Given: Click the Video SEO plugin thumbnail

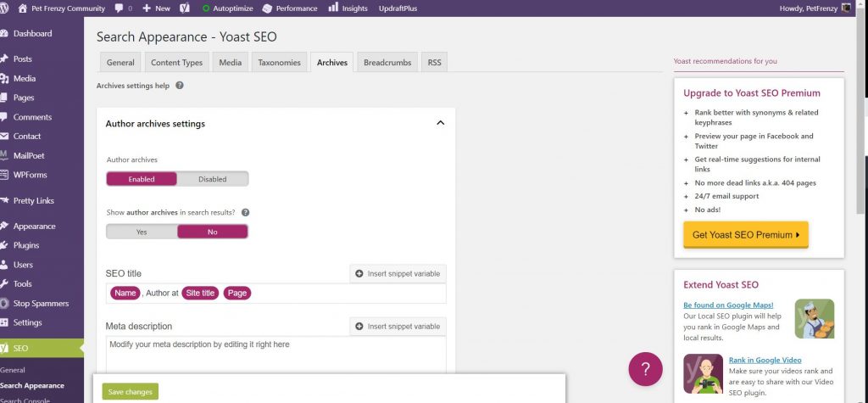Looking at the screenshot, I should (x=703, y=373).
